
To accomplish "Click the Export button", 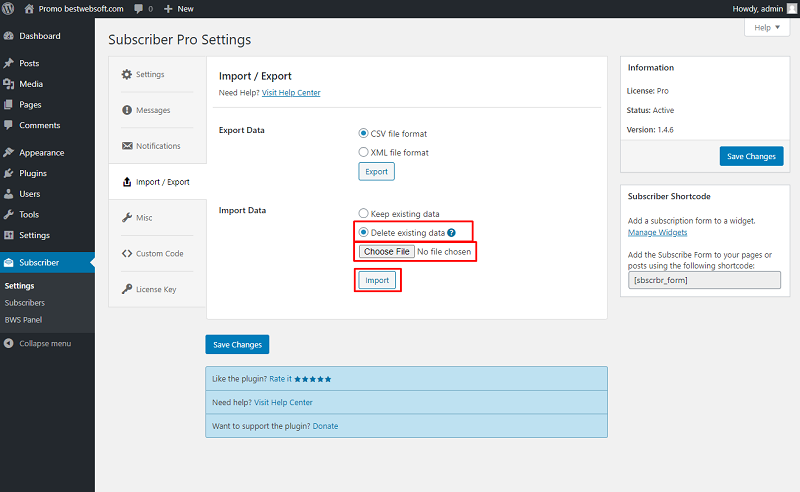I will pyautogui.click(x=377, y=171).
